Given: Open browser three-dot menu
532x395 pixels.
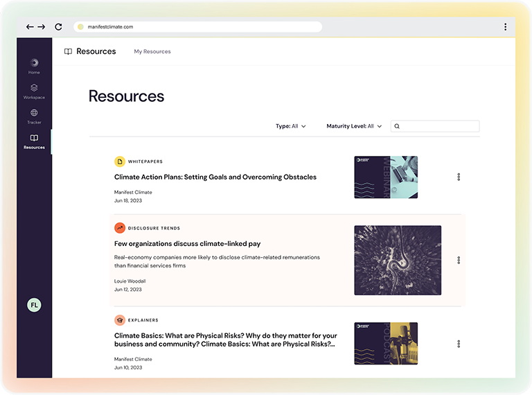Looking at the screenshot, I should (505, 27).
